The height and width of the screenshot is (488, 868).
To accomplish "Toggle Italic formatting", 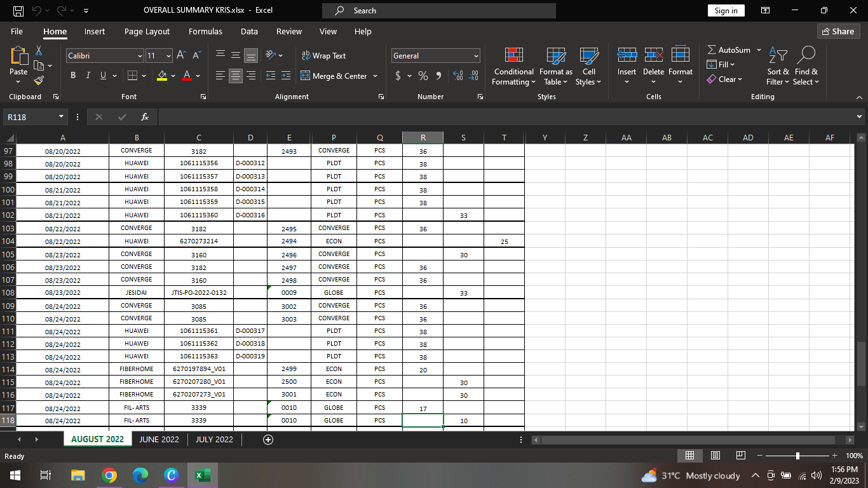I will 88,76.
